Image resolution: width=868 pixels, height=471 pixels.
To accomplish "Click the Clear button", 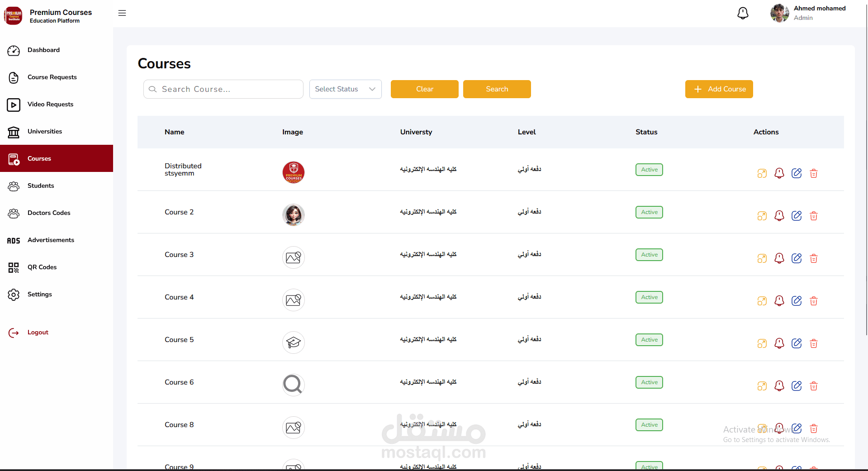I will click(x=425, y=89).
